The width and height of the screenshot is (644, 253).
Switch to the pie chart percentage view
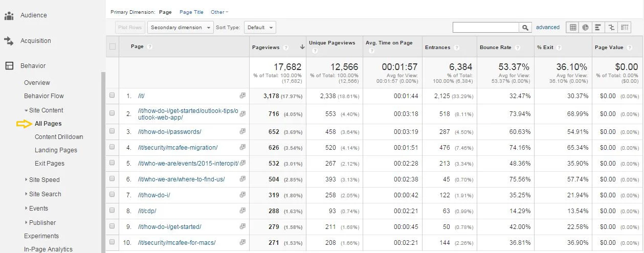click(586, 28)
